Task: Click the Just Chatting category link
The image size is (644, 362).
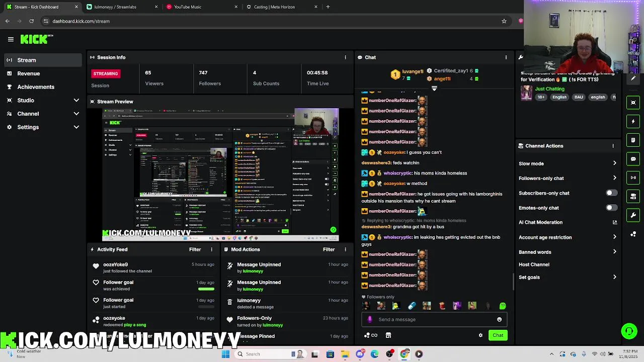Action: pyautogui.click(x=549, y=89)
